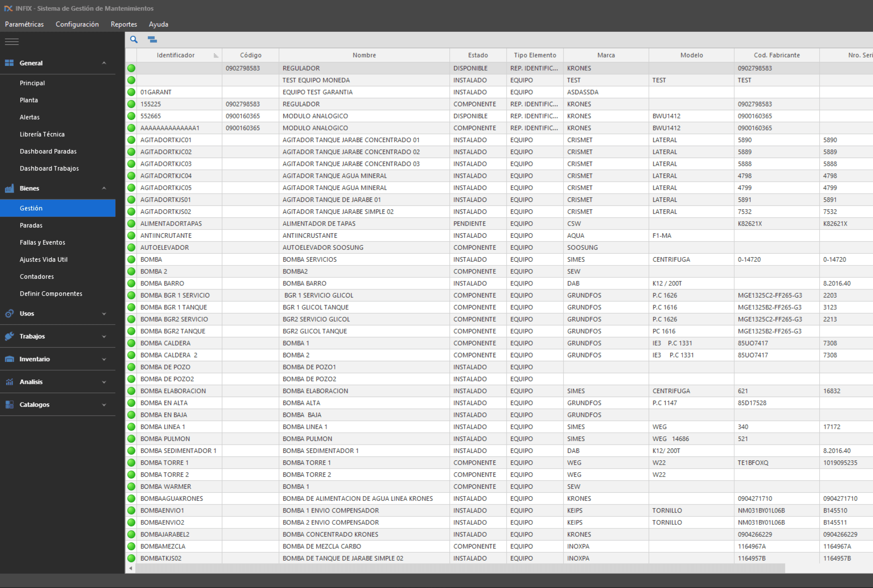Screen dimensions: 873x588
Task: Expand the Analisis section chevron
Action: point(104,382)
